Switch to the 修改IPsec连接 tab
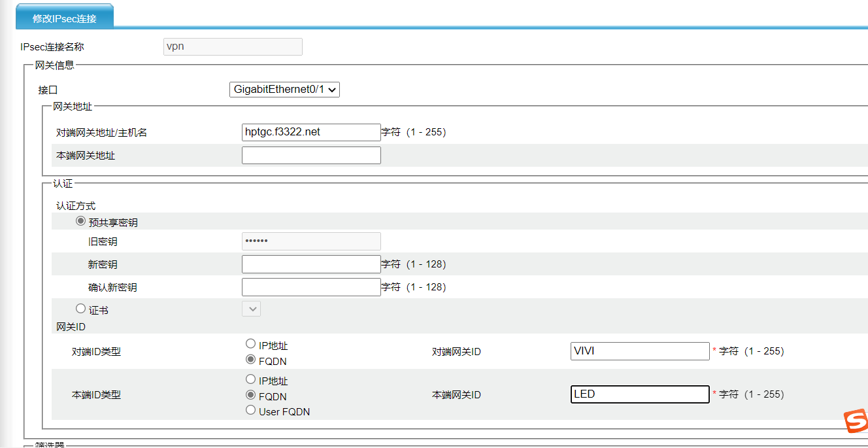 [65, 18]
